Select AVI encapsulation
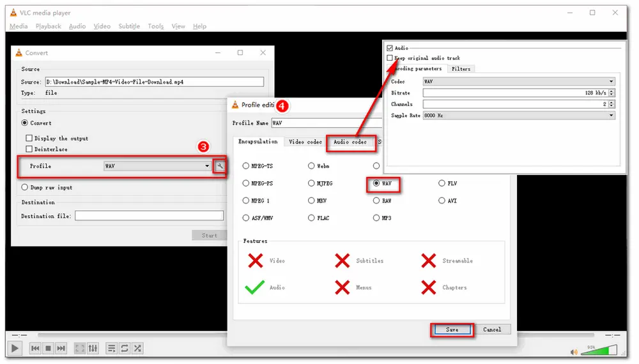Image resolution: width=639 pixels, height=364 pixels. (x=442, y=201)
